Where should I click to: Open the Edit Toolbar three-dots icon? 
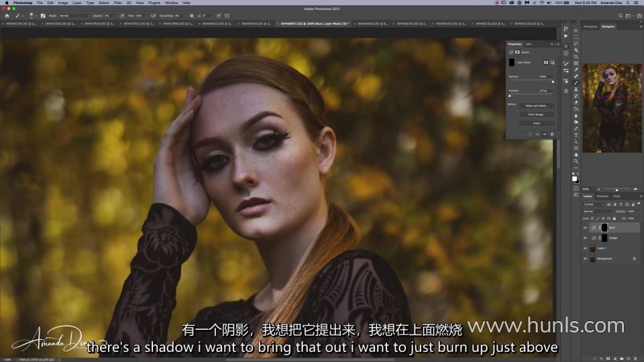click(x=576, y=168)
